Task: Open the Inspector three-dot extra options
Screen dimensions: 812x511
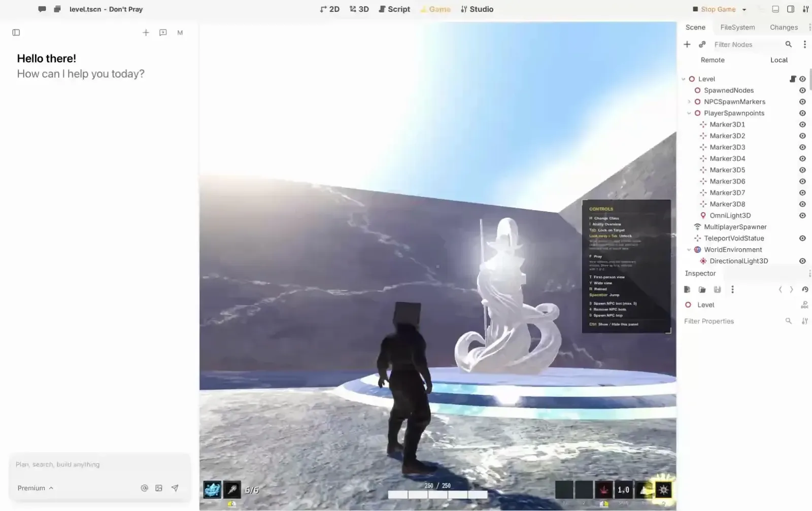Action: [x=732, y=289]
